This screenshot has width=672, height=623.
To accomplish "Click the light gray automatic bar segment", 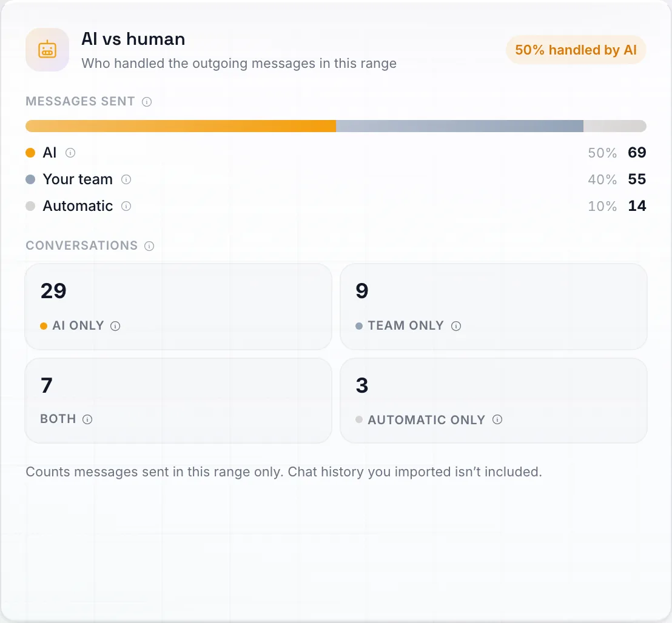I will (614, 126).
